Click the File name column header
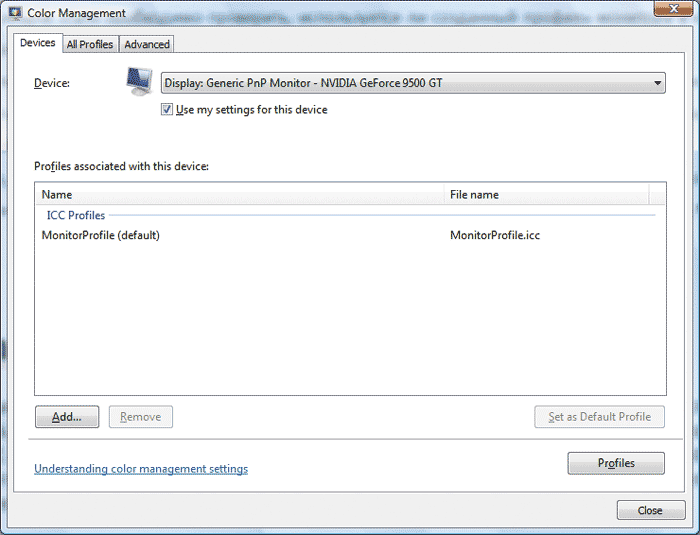 point(547,195)
